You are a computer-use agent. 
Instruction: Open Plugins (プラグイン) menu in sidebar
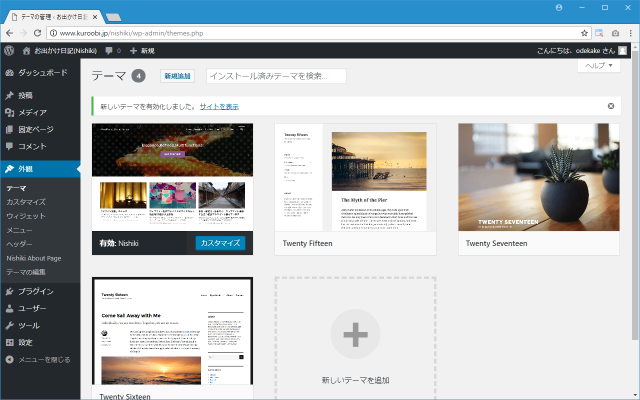[36, 291]
